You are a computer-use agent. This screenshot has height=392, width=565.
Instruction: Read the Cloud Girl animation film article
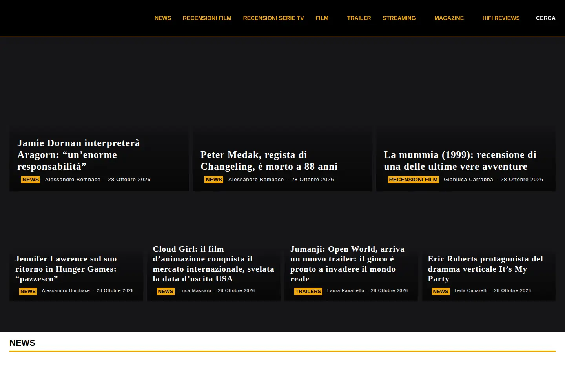click(x=213, y=264)
